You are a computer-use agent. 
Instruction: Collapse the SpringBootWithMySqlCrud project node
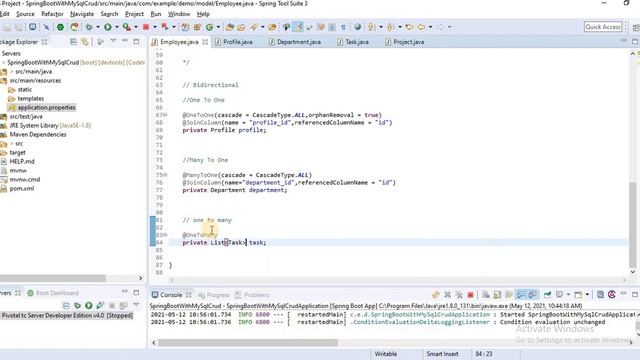coord(4,62)
